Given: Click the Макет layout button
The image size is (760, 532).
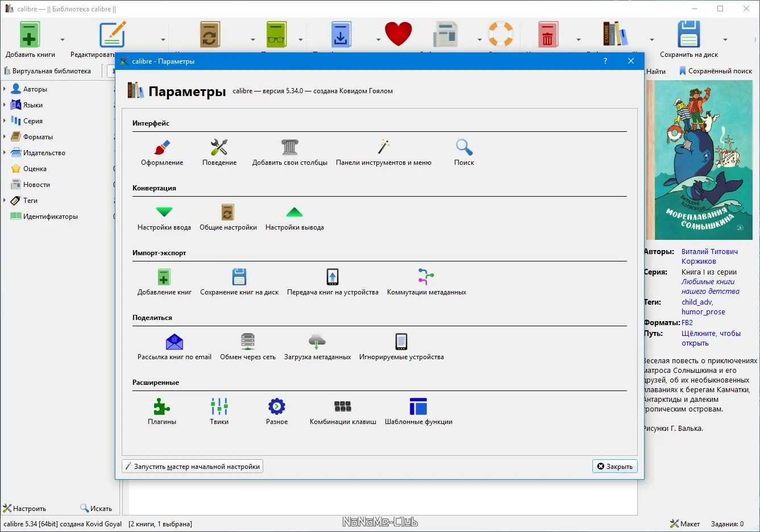Looking at the screenshot, I should tap(685, 524).
